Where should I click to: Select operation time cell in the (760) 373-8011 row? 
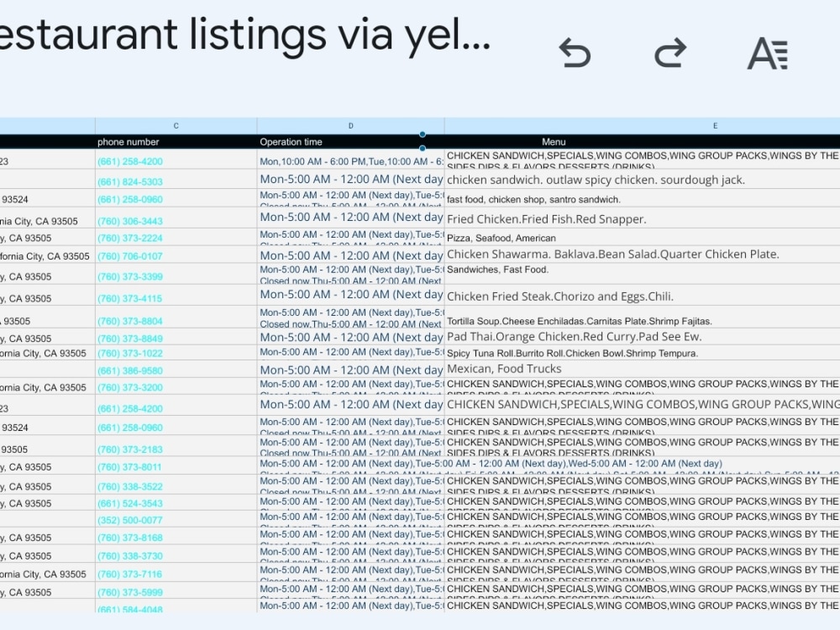tap(351, 465)
